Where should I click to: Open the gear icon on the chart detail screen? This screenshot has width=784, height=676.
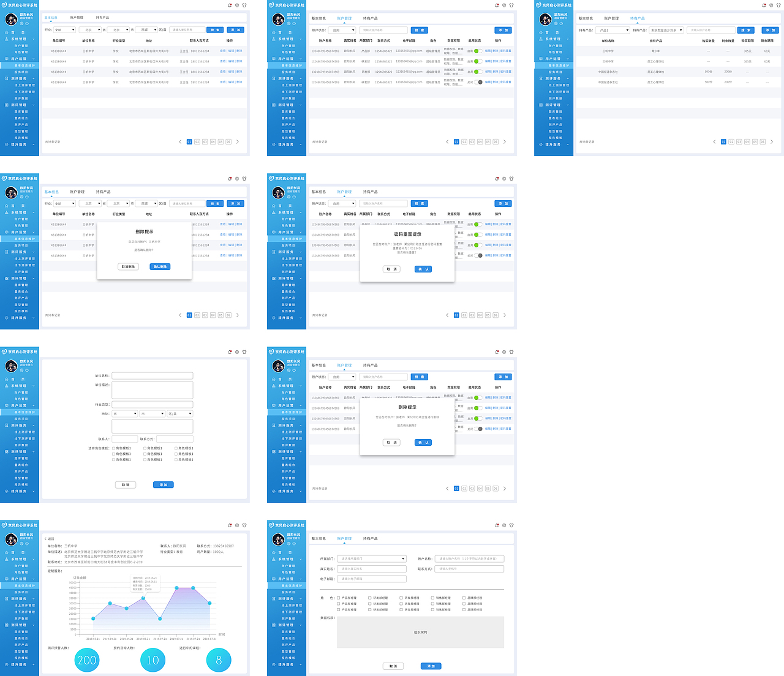pyautogui.click(x=237, y=525)
